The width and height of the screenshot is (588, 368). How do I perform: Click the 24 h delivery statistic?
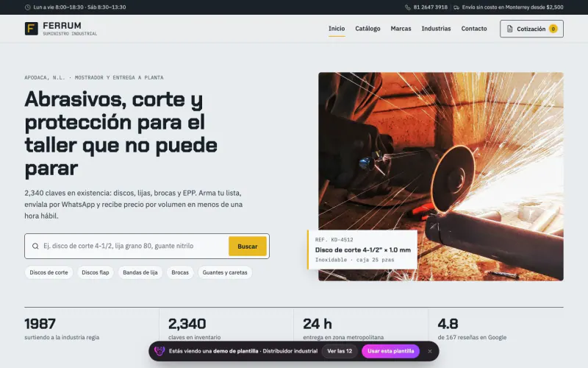pos(343,329)
